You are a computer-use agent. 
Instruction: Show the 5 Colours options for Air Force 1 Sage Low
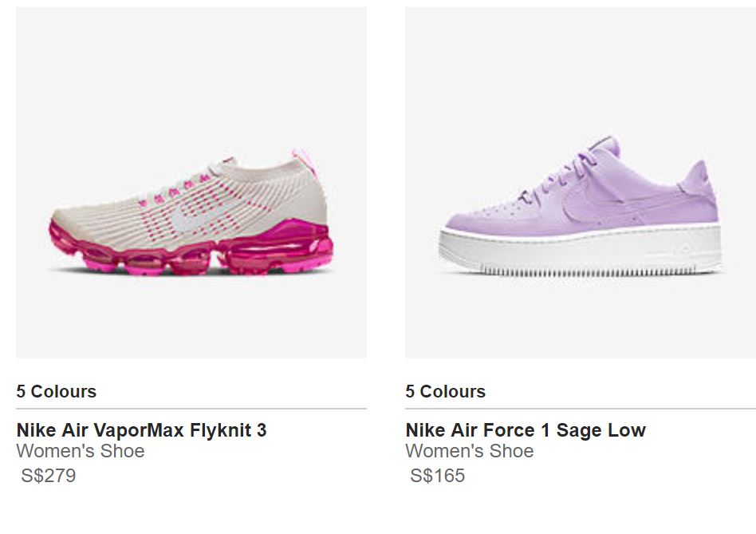tap(446, 391)
